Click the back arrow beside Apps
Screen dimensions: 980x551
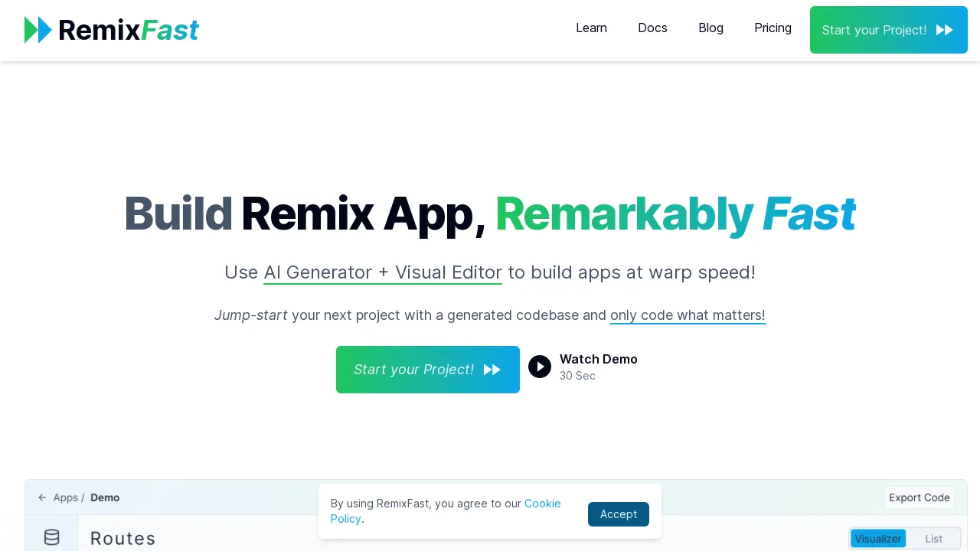(x=42, y=497)
